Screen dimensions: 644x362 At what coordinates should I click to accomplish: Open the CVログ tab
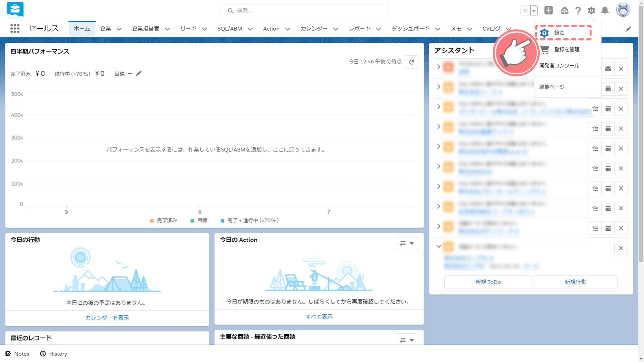[x=491, y=29]
